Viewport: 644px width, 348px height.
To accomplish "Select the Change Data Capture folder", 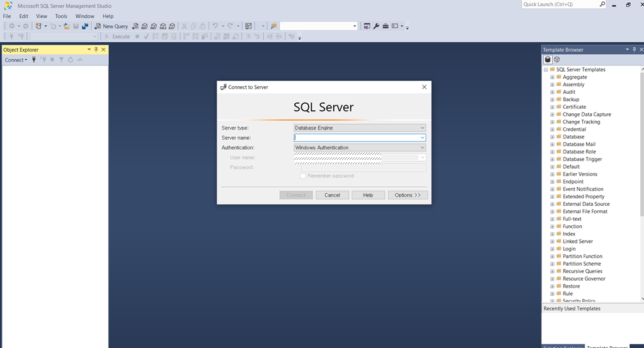I will click(587, 115).
